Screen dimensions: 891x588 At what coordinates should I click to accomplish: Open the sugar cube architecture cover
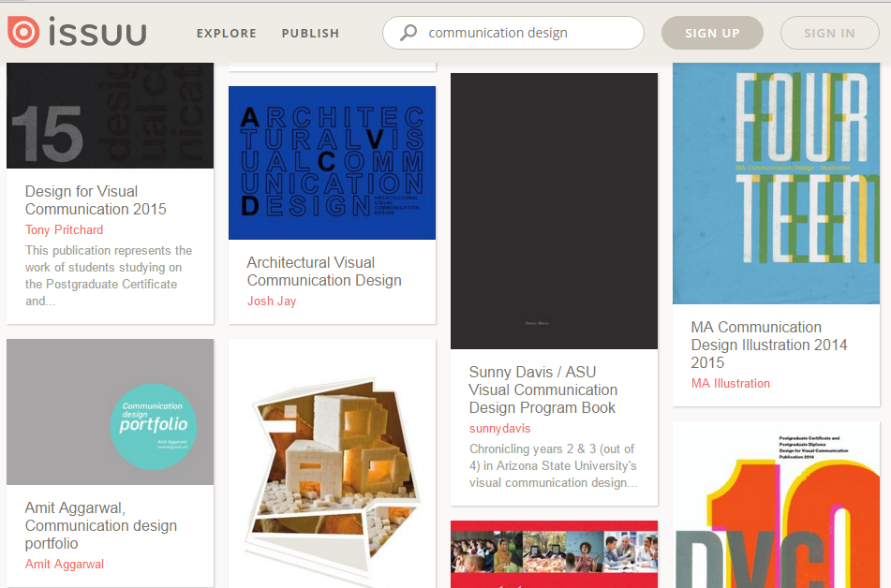point(332,463)
